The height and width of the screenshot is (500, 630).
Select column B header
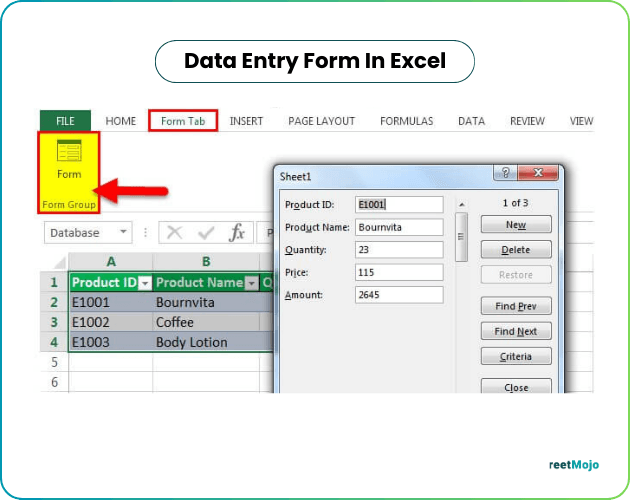206,262
